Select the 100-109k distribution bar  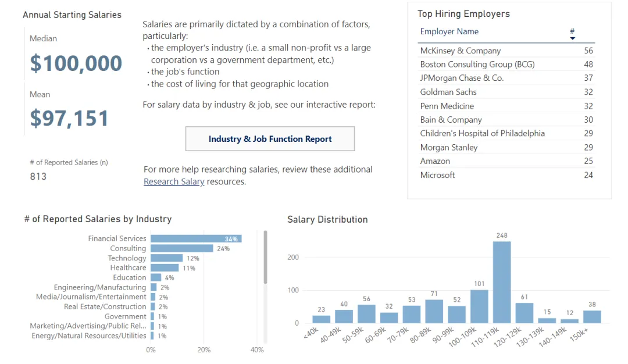pos(479,306)
